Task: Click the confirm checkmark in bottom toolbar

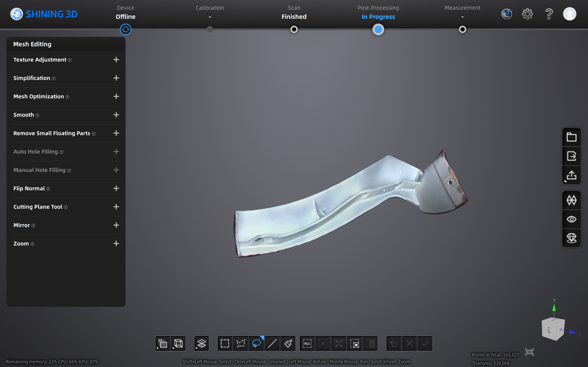Action: tap(425, 343)
